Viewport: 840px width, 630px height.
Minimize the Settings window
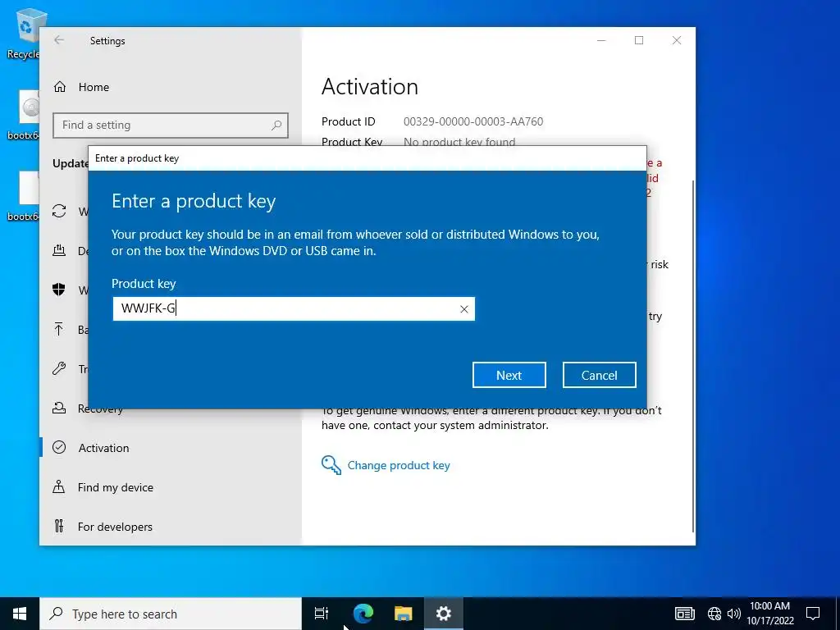pos(601,40)
